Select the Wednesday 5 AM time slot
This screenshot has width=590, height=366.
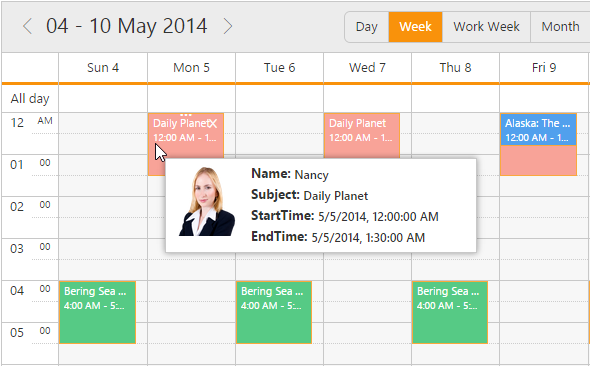pos(367,333)
